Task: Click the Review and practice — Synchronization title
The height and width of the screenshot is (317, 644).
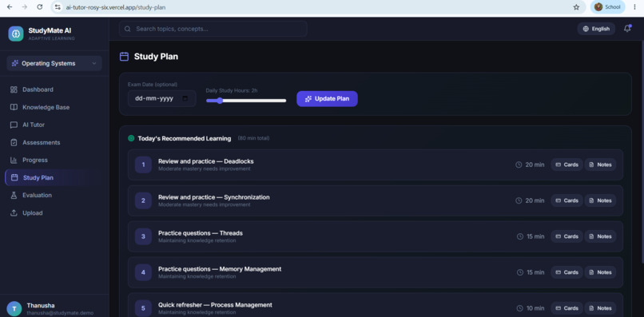Action: pos(214,197)
